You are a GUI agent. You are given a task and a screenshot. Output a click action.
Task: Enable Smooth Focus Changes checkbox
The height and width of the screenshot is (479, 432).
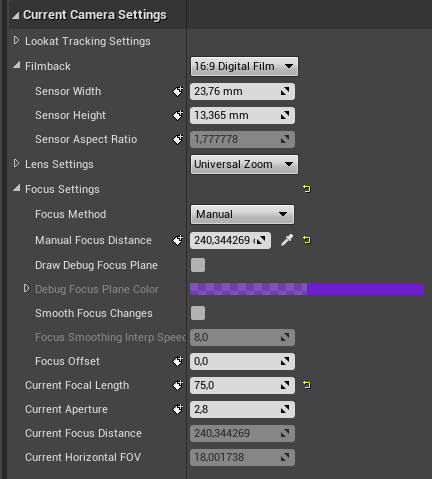point(198,313)
